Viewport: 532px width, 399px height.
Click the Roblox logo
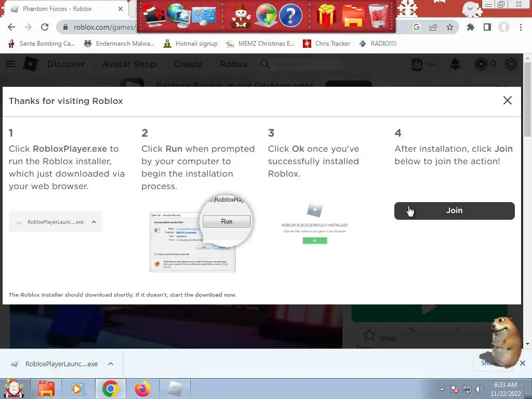point(30,64)
